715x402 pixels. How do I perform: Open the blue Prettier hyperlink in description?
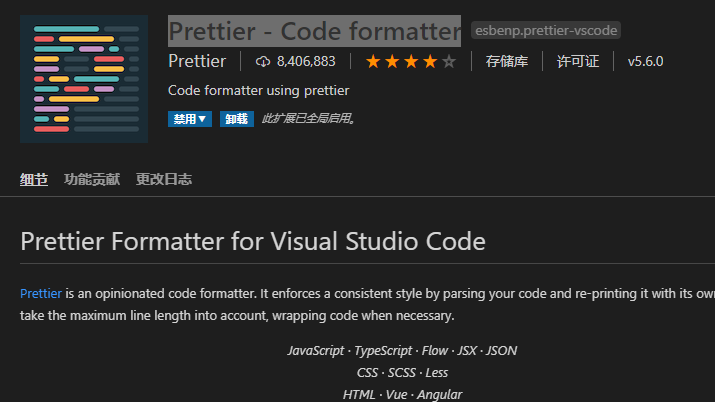[x=41, y=294]
